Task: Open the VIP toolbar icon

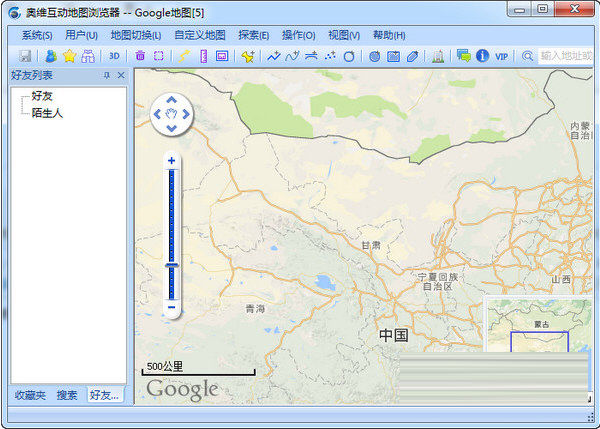Action: [501, 56]
